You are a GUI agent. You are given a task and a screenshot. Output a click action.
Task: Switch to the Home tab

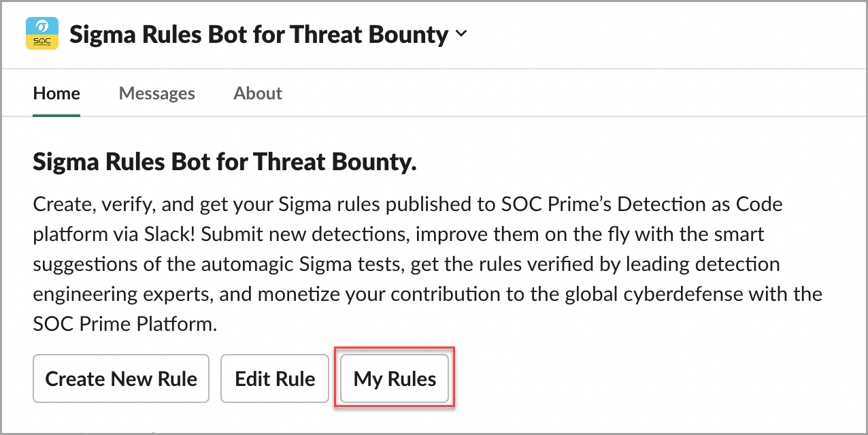pos(56,93)
